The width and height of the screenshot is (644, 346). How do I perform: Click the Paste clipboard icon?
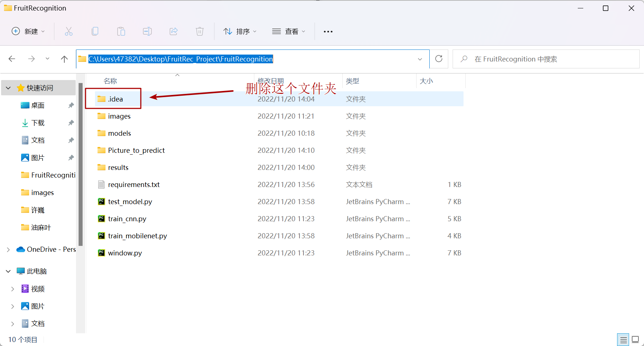pos(121,31)
